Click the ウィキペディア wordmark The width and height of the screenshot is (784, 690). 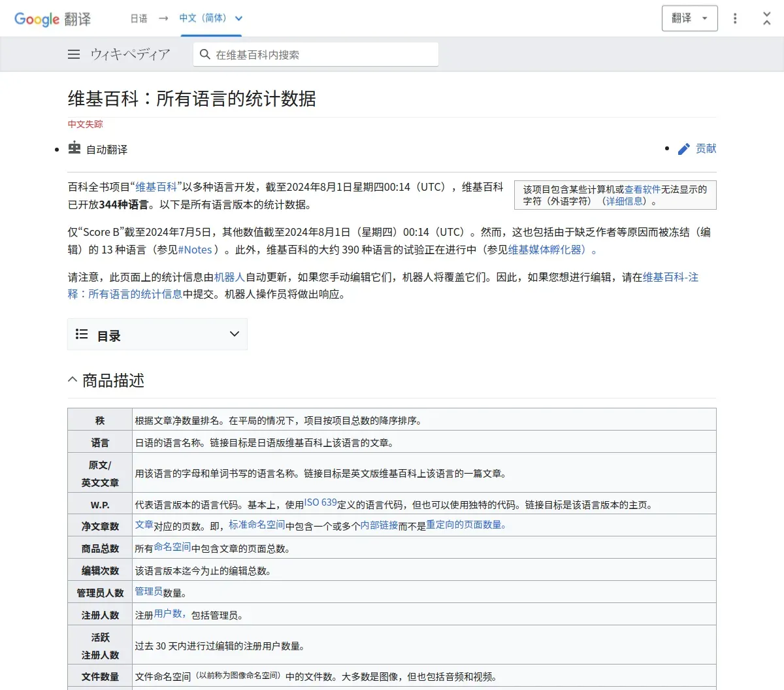coord(130,54)
